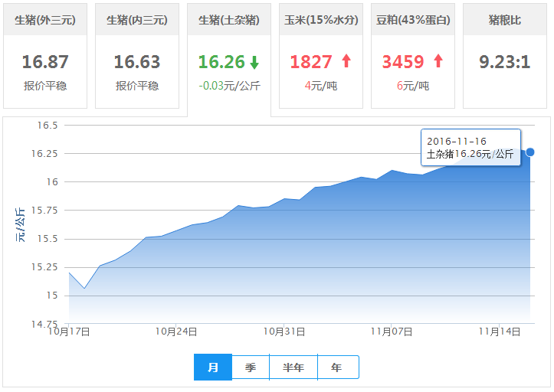
Task: Select the 生猪(土杂猪) tab header
Action: click(x=229, y=20)
